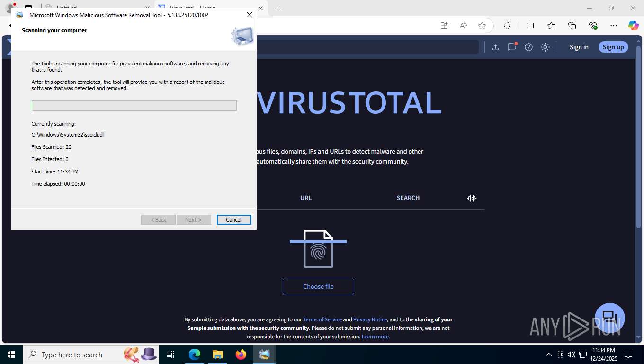The image size is (644, 364).
Task: Click the disabled Back button
Action: (158, 220)
